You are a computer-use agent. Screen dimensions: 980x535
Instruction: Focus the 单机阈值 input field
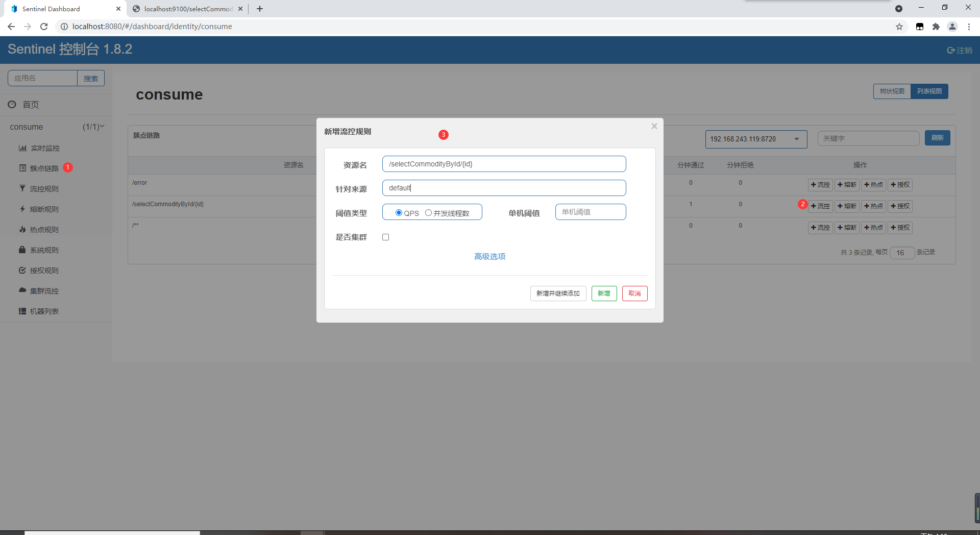(x=590, y=212)
